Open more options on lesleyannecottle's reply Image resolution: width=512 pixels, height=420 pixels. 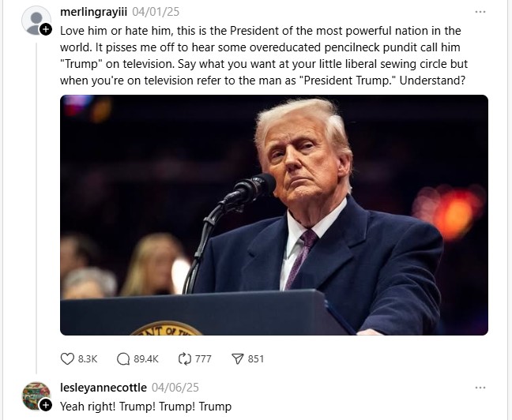pyautogui.click(x=480, y=388)
